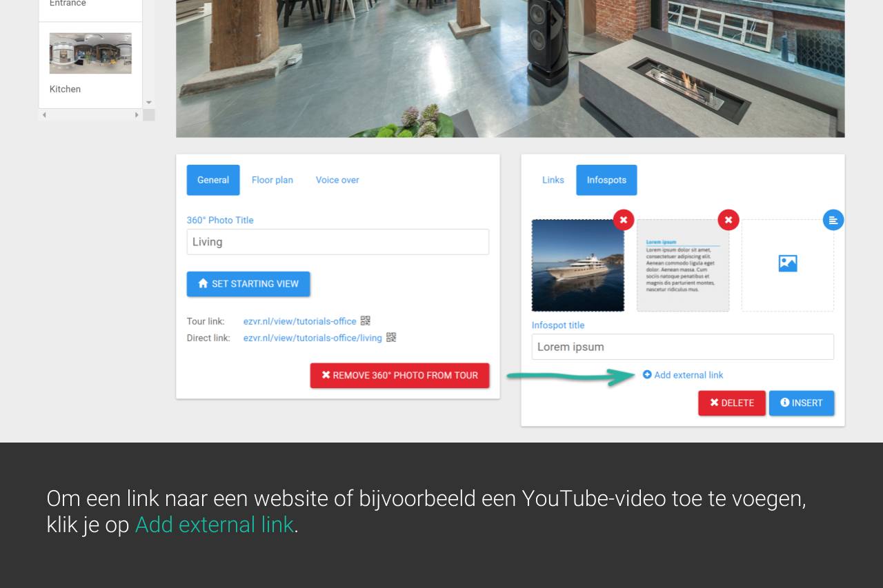Screen dimensions: 883x588
Task: Switch to the General tab
Action: click(213, 180)
